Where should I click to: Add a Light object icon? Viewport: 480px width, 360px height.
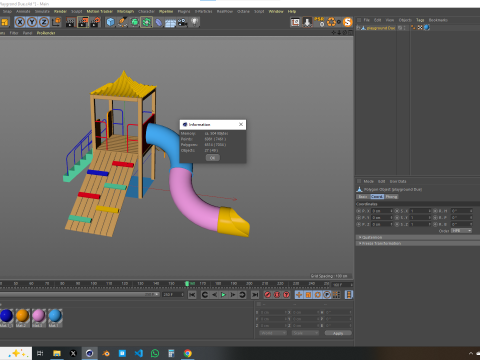pos(194,22)
